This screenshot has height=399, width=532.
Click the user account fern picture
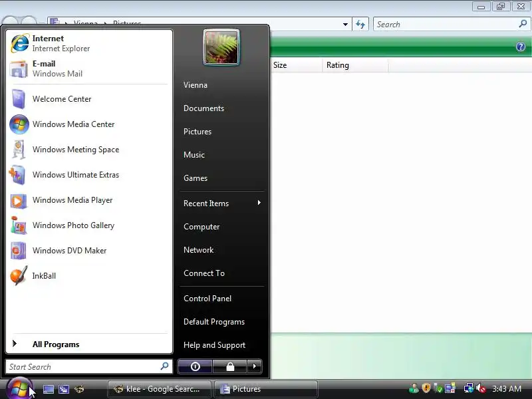click(221, 47)
